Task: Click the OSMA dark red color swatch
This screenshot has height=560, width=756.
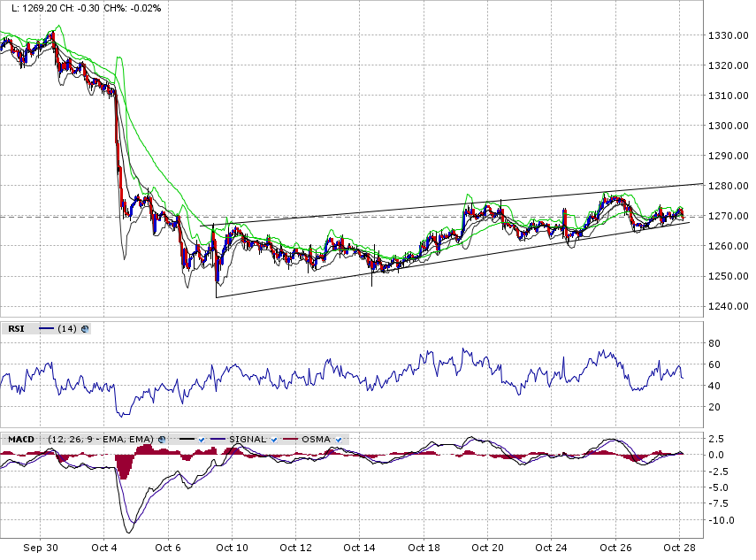Action: point(291,440)
